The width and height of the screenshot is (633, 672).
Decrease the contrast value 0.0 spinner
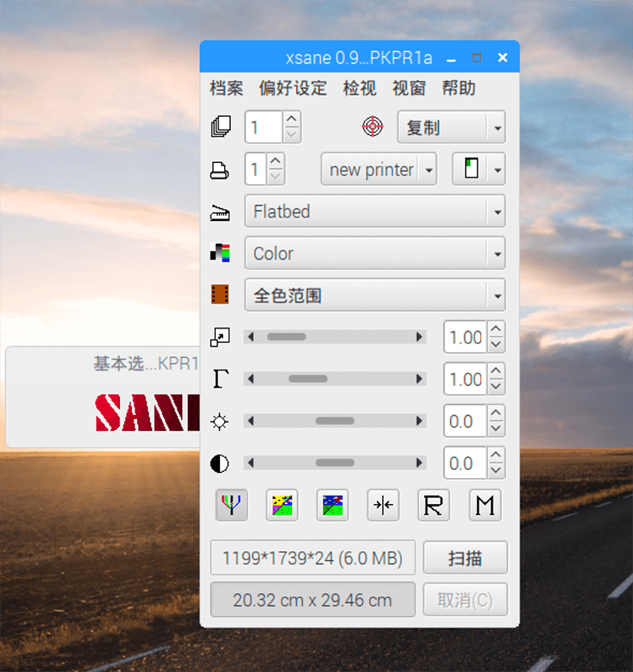[496, 470]
